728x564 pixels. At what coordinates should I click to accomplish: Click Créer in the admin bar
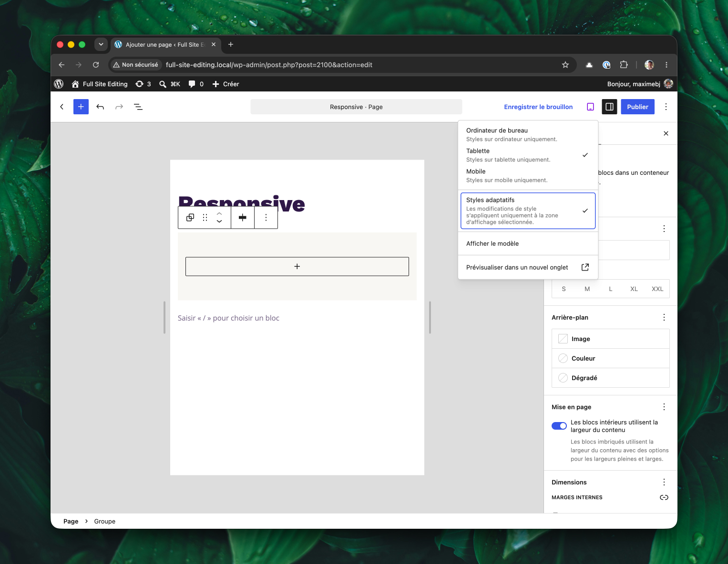point(226,84)
